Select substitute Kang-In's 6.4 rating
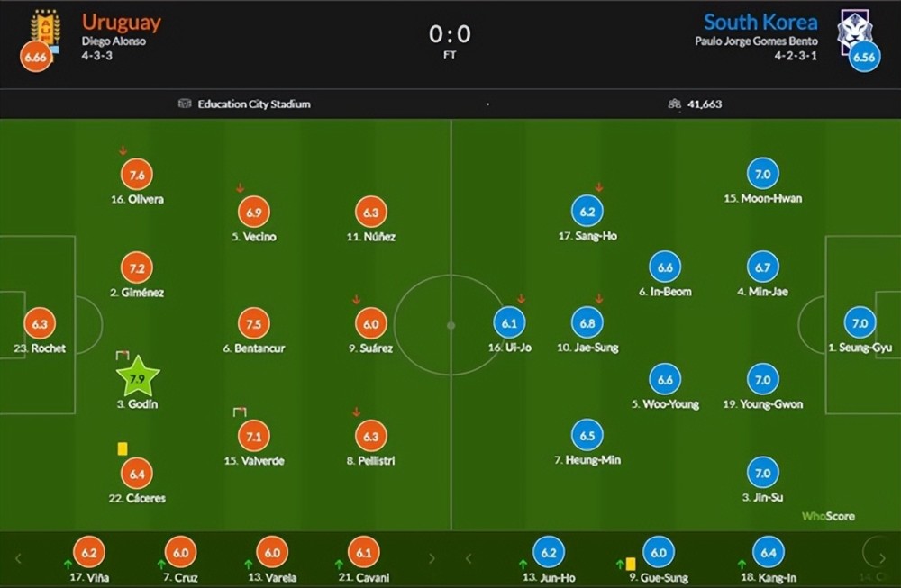This screenshot has height=588, width=901. point(768,552)
